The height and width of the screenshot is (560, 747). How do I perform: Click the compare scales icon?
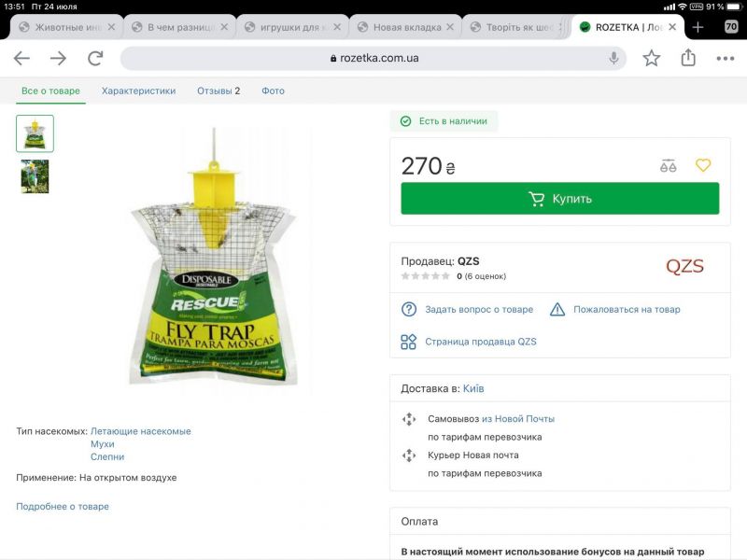tap(668, 166)
